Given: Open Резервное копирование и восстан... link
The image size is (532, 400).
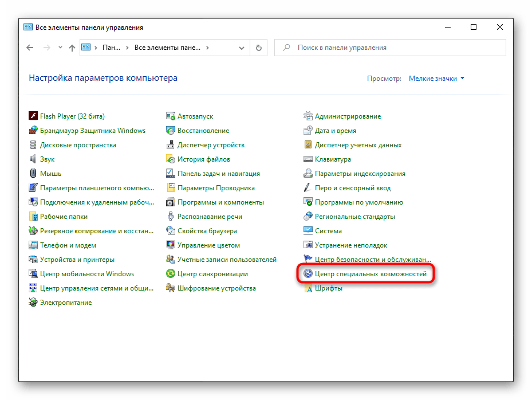Looking at the screenshot, I should (97, 231).
